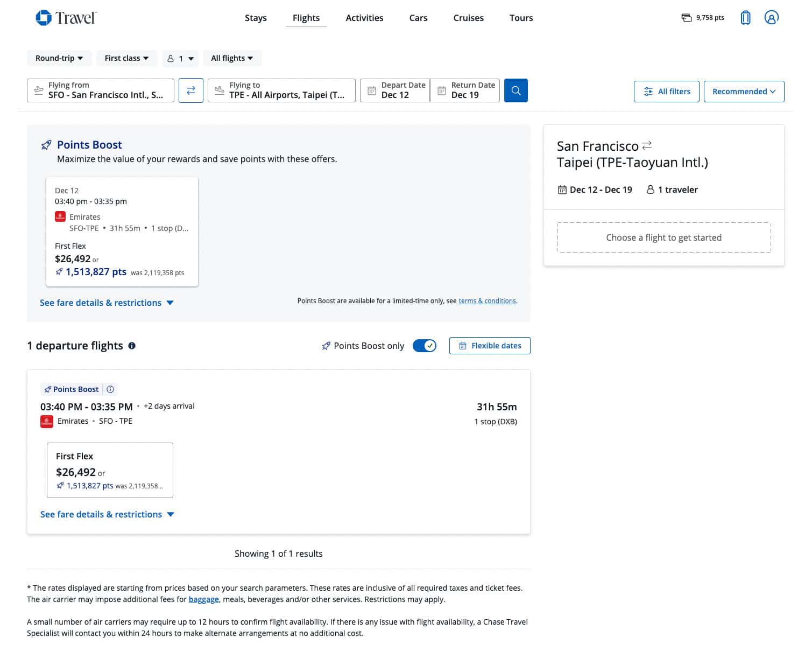Click the calendar icon in Return Date field
The height and width of the screenshot is (651, 812).
tap(442, 90)
